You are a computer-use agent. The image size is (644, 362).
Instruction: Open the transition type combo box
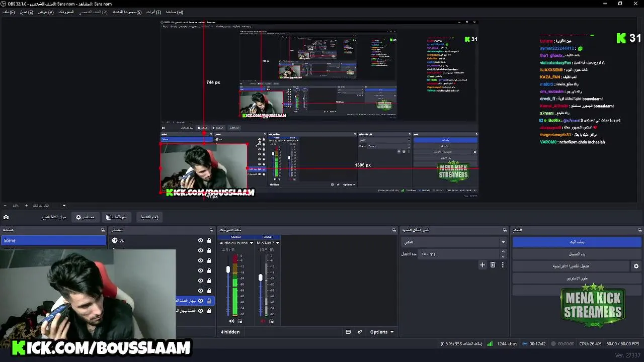coord(454,242)
